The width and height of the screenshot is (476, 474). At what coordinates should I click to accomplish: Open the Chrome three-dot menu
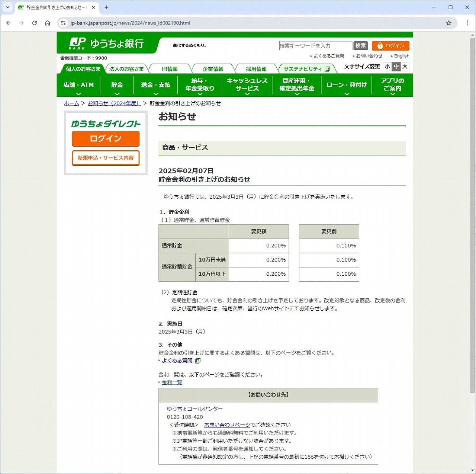(467, 23)
